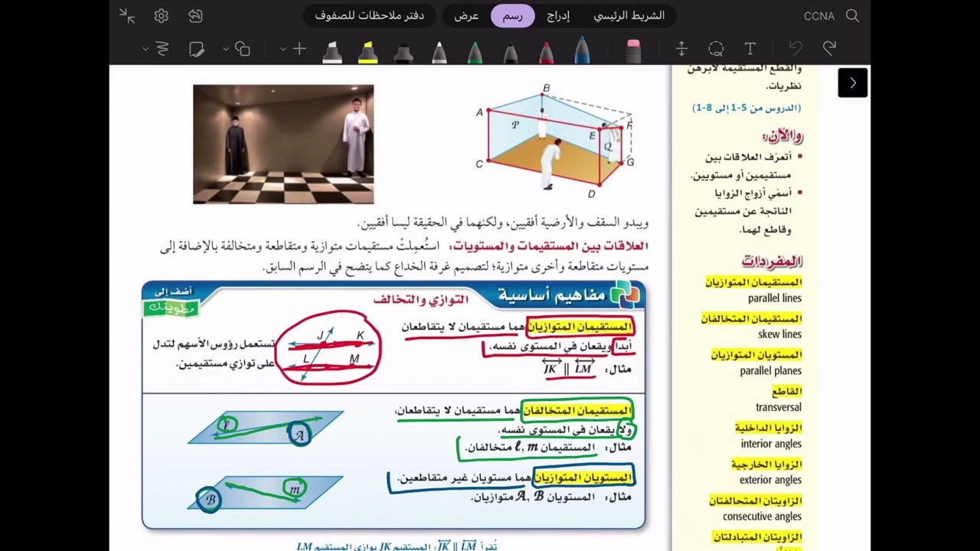Open the settings gear icon
The image size is (980, 551).
(161, 15)
